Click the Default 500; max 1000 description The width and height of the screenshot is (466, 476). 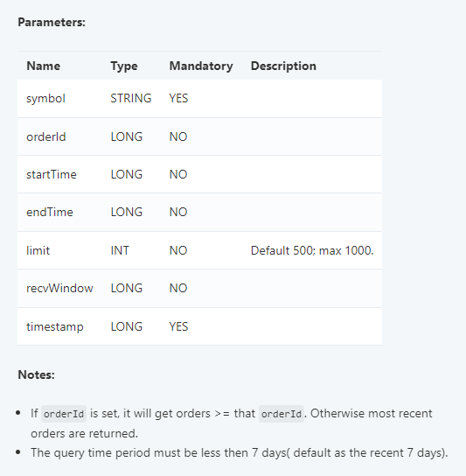point(312,251)
